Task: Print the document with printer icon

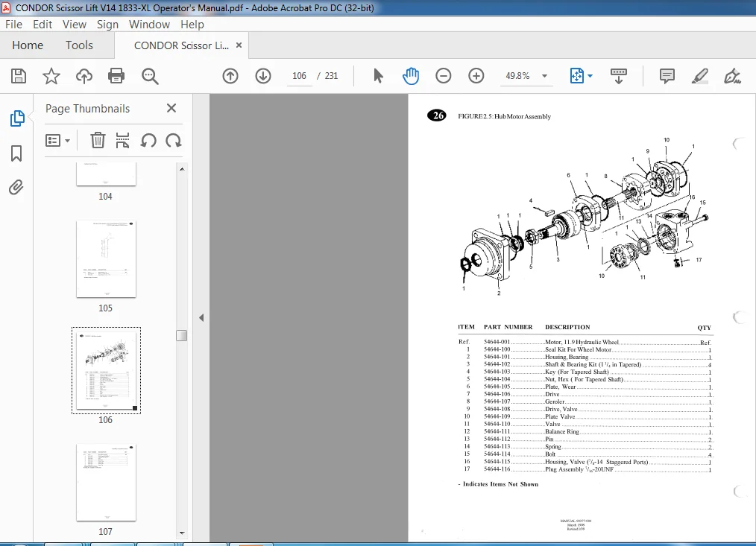Action: (x=116, y=76)
